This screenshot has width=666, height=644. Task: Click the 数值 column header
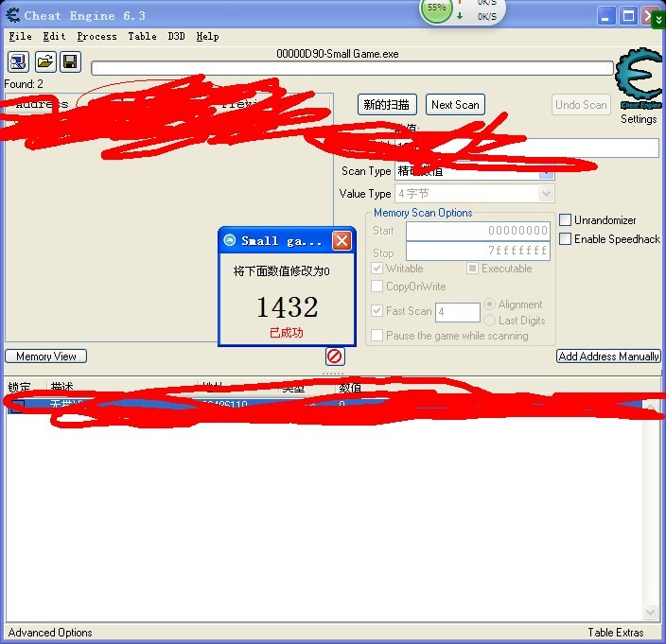[350, 387]
